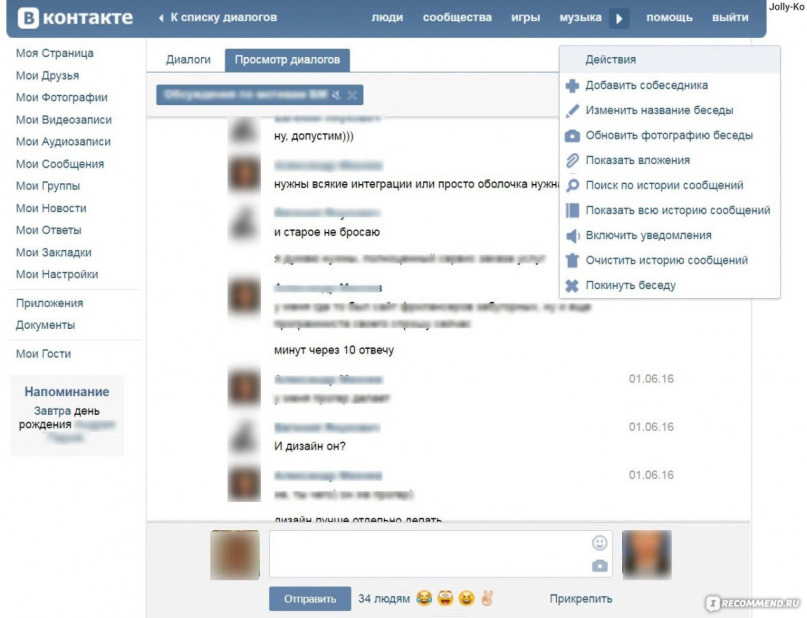Click the Отправить send button
Viewport: 807px width, 618px height.
tap(310, 599)
